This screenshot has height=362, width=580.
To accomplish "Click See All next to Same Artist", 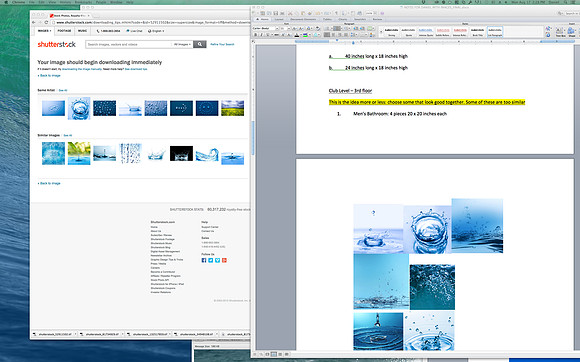I will pos(63,90).
